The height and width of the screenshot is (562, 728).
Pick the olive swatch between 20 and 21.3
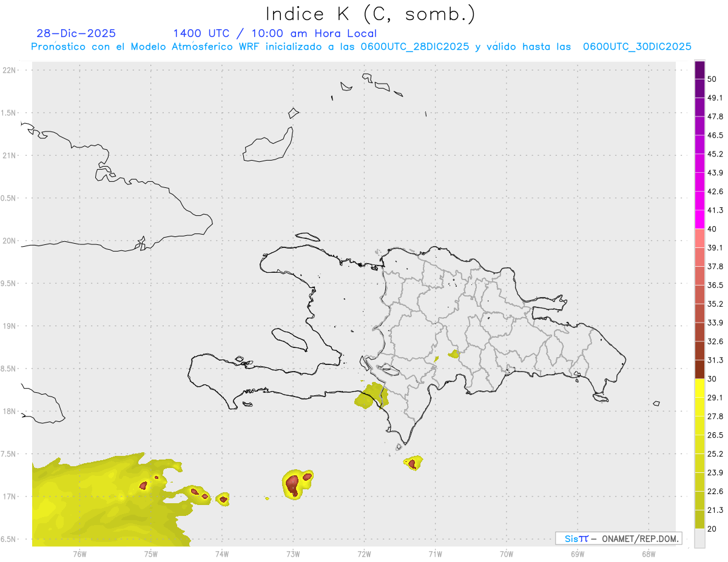pyautogui.click(x=699, y=519)
